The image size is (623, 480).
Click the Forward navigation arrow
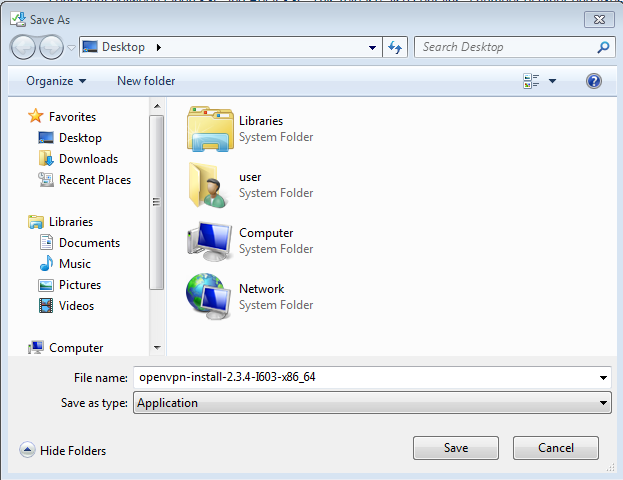coord(51,47)
